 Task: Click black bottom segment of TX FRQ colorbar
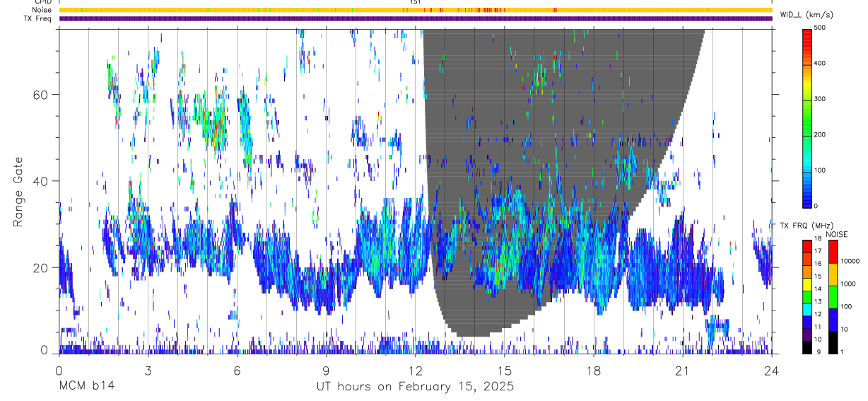pos(808,347)
